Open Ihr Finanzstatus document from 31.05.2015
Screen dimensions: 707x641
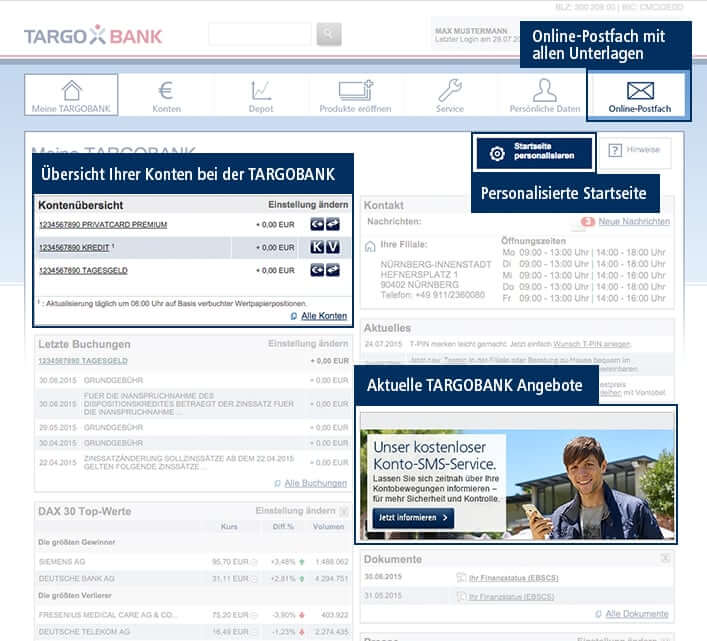pyautogui.click(x=511, y=596)
